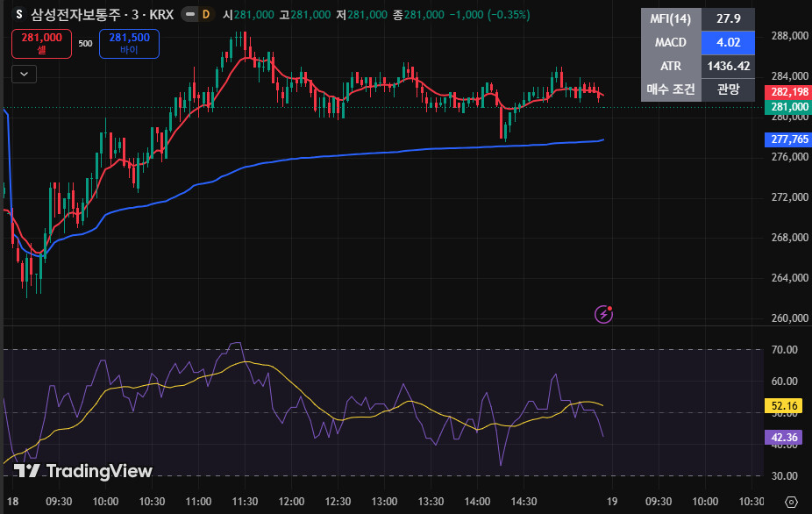Viewport: 812px width, 514px height.
Task: Click the 260,000 price axis value
Action: pos(790,318)
